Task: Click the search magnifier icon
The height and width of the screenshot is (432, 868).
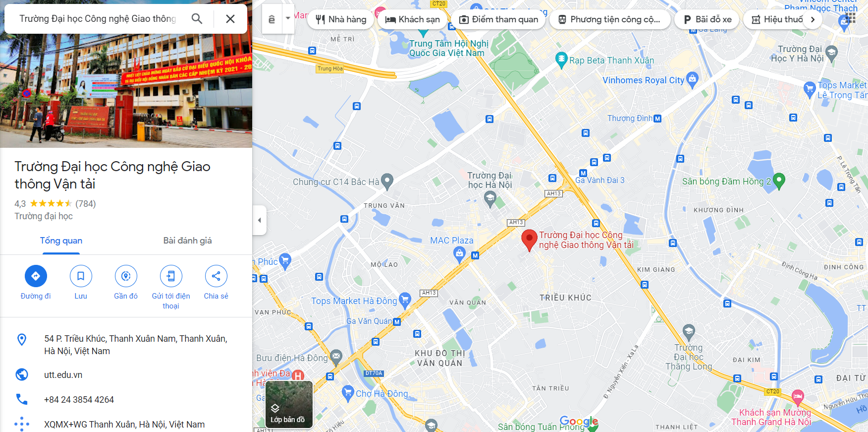Action: tap(197, 19)
